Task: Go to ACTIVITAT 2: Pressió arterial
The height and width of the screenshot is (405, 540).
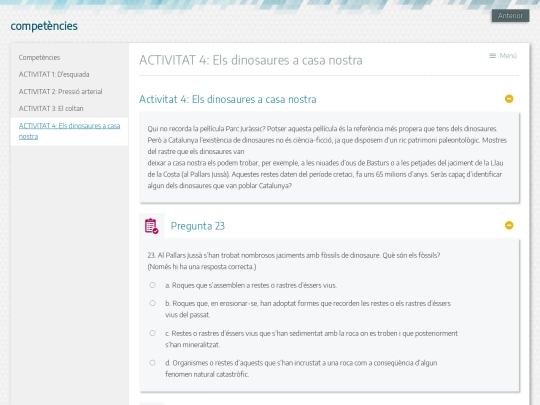Action: (61, 92)
